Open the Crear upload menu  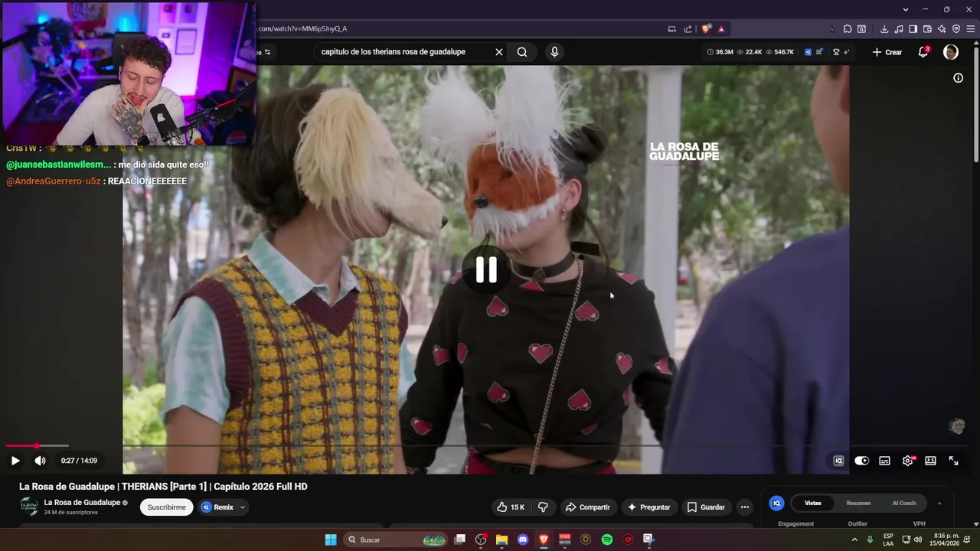(x=887, y=52)
